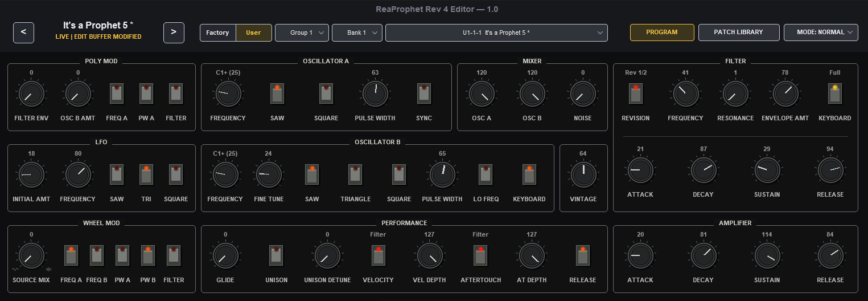Open the PATCH LIBRARY

coord(739,32)
